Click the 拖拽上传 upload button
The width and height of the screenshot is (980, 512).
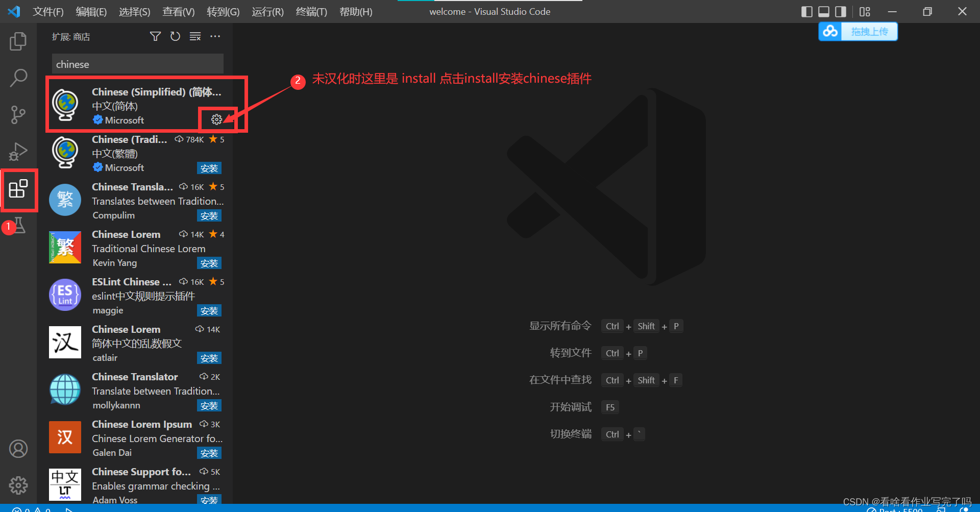coord(869,32)
